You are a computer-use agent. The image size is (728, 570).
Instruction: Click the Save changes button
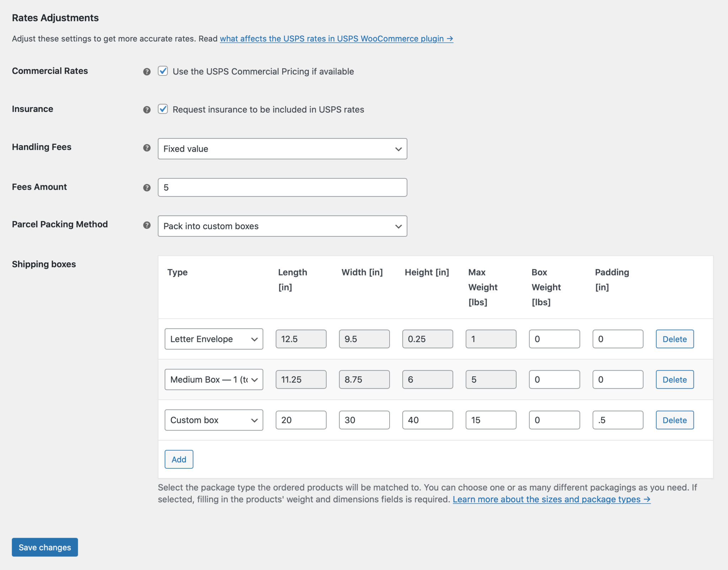[x=44, y=547]
